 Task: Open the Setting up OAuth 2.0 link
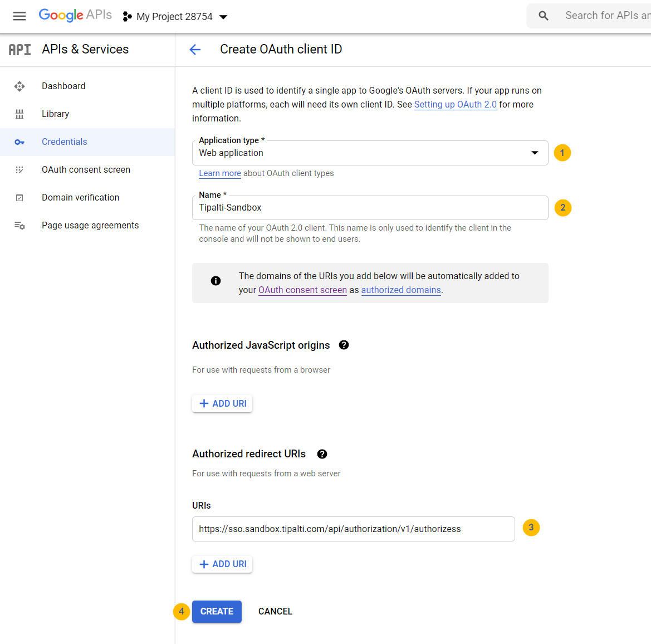tap(455, 104)
